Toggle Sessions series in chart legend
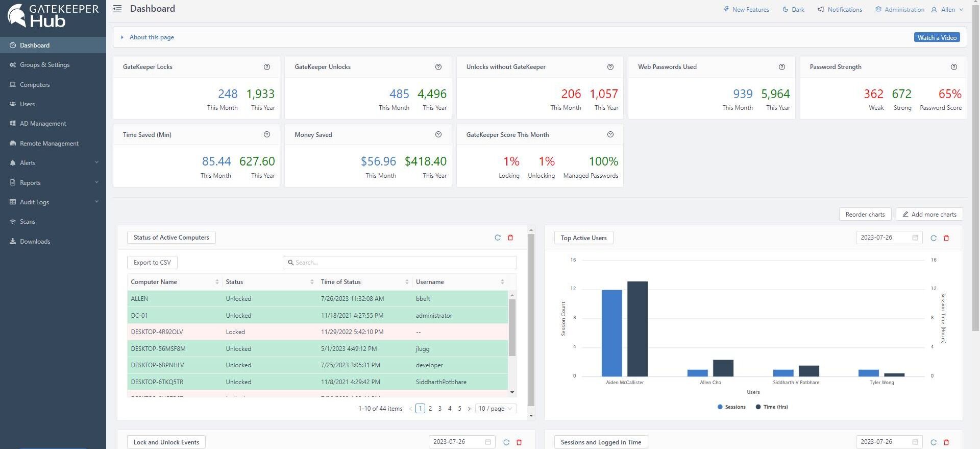980x449 pixels. click(x=731, y=407)
